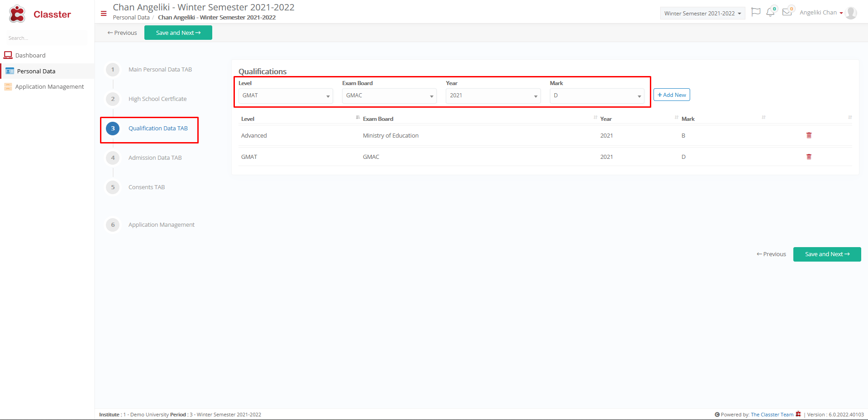868x420 pixels.
Task: Toggle the hamburger sidebar menu icon
Action: click(104, 14)
